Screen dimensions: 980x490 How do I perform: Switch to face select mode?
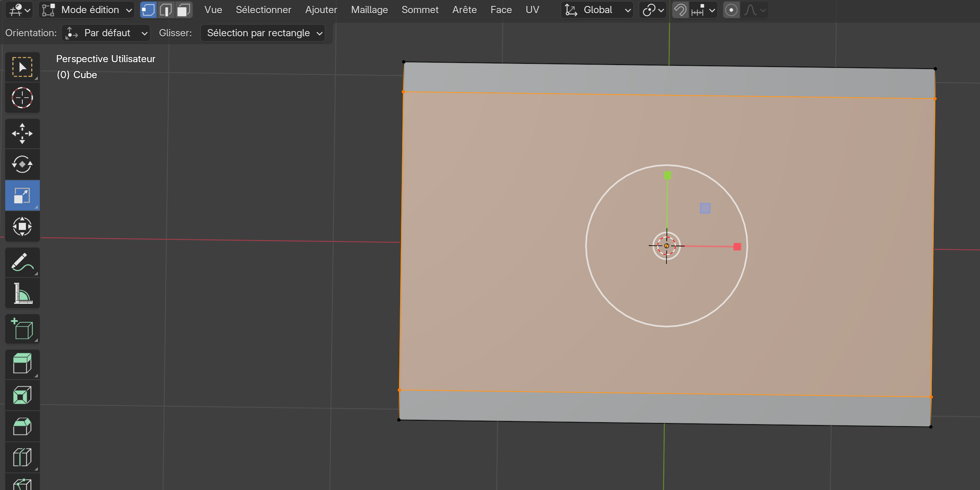(x=184, y=10)
